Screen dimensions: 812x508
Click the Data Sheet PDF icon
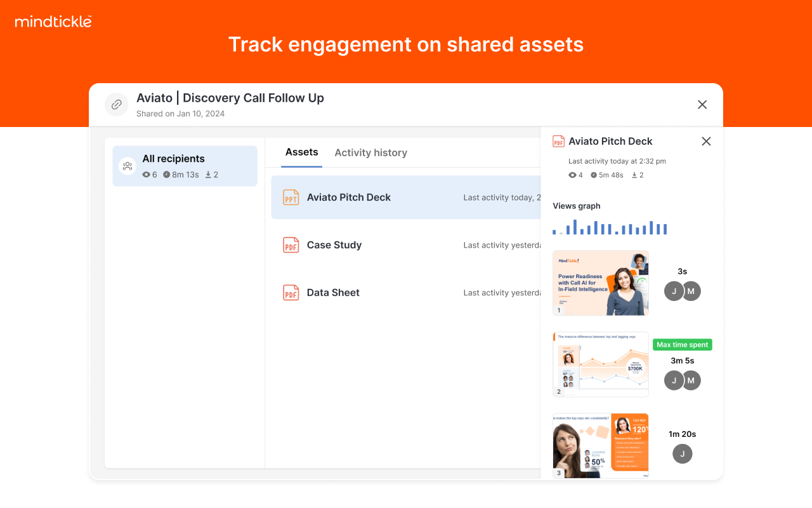[291, 293]
